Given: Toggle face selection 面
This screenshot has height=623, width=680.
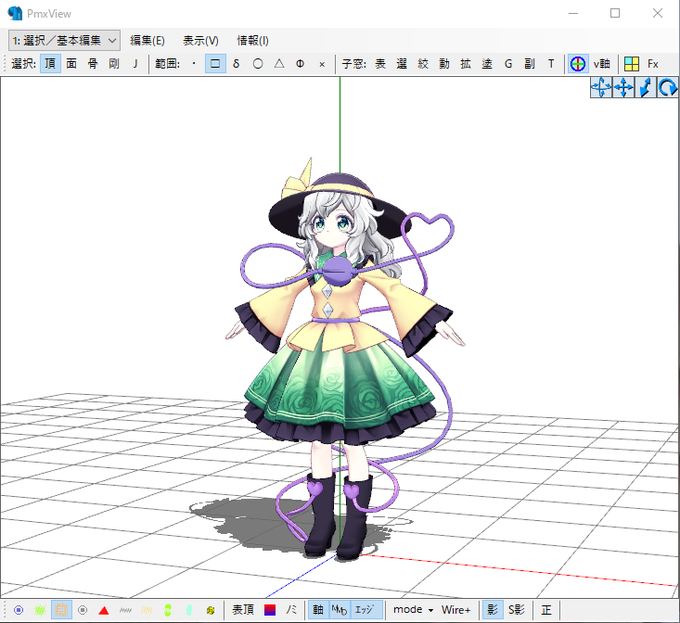Looking at the screenshot, I should pos(72,64).
